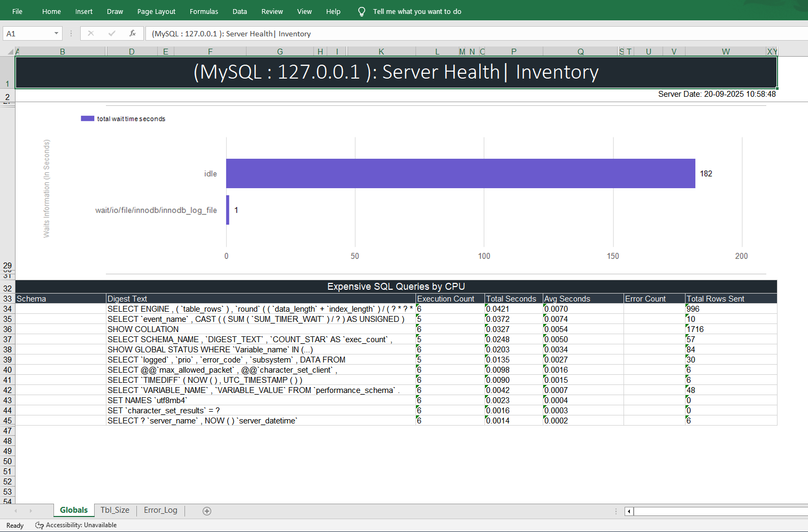Viewport: 808px width, 532px height.
Task: Open the File menu
Action: click(x=18, y=12)
